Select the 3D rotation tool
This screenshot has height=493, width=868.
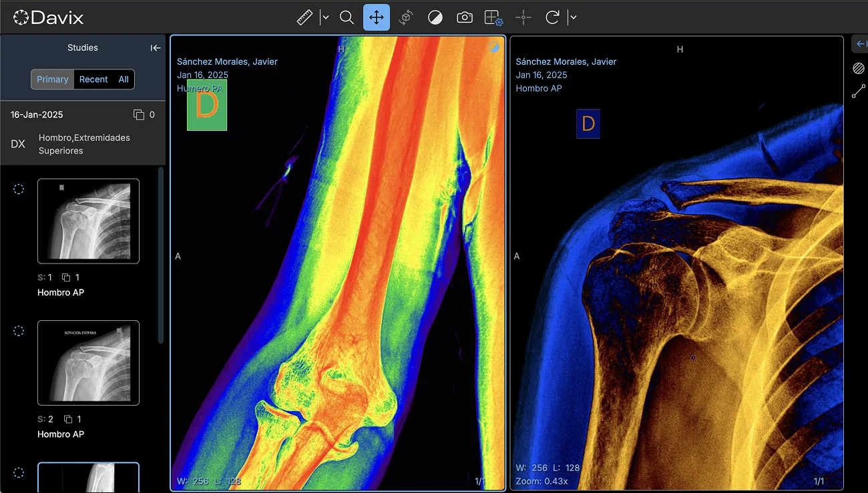[405, 17]
